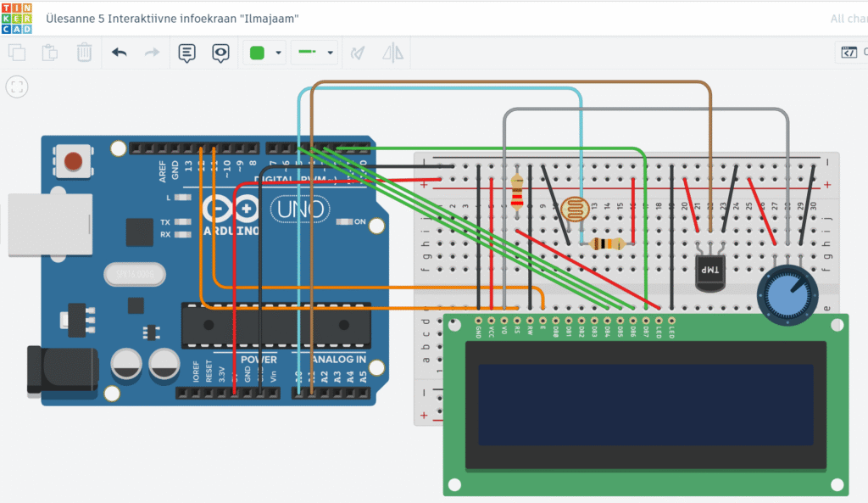Select the Arduino USB port
This screenshot has height=503, width=868.
tap(50, 224)
